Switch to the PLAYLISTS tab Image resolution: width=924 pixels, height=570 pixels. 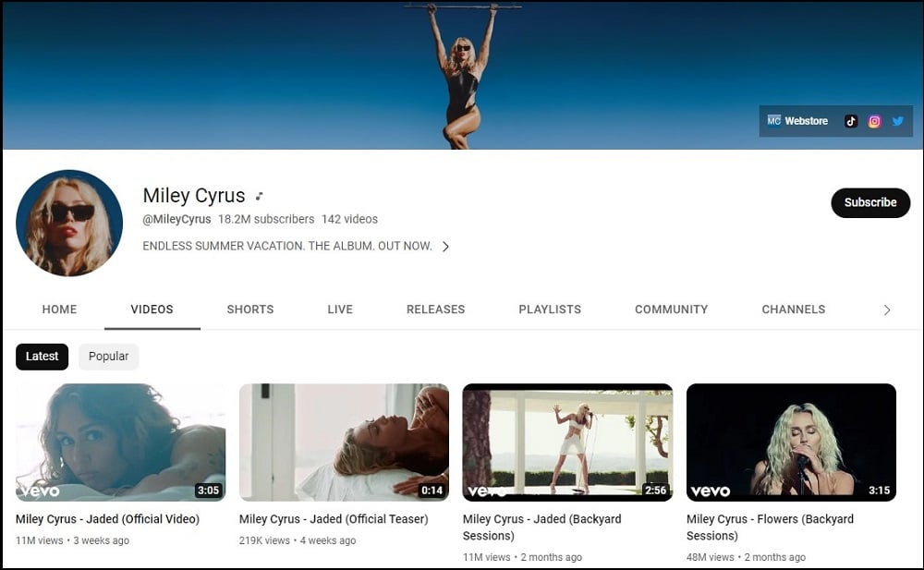click(x=550, y=309)
